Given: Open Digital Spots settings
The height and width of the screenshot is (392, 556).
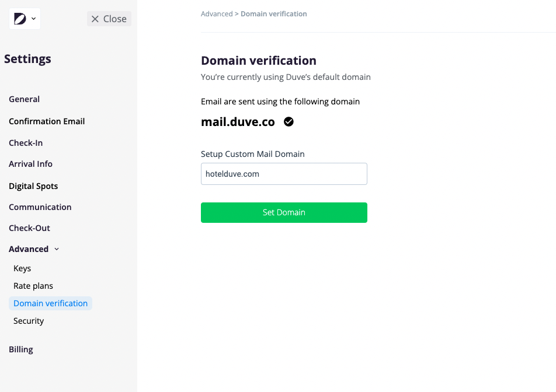Looking at the screenshot, I should pyautogui.click(x=33, y=186).
